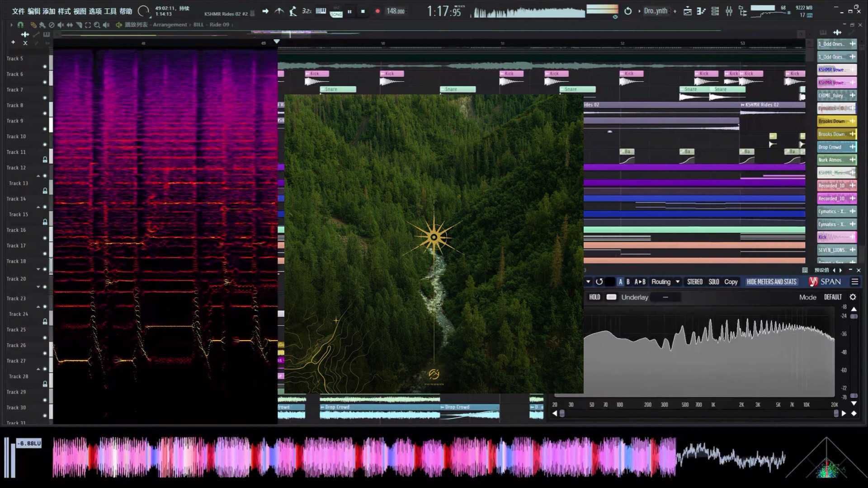868x488 pixels.
Task: Click the SPAN STEREO button
Action: (x=695, y=282)
